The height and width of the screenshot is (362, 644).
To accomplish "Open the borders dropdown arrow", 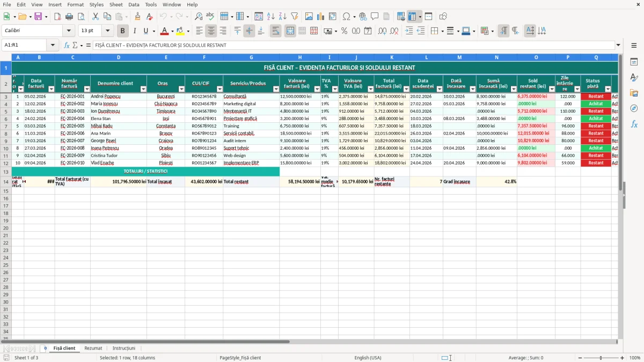I will [442, 31].
